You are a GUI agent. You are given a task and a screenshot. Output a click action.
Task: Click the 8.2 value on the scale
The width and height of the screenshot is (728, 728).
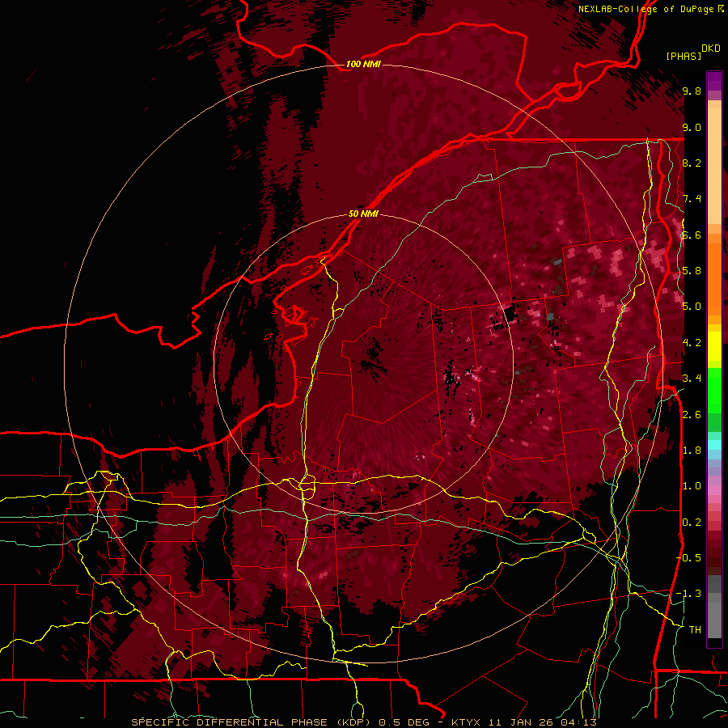point(692,163)
